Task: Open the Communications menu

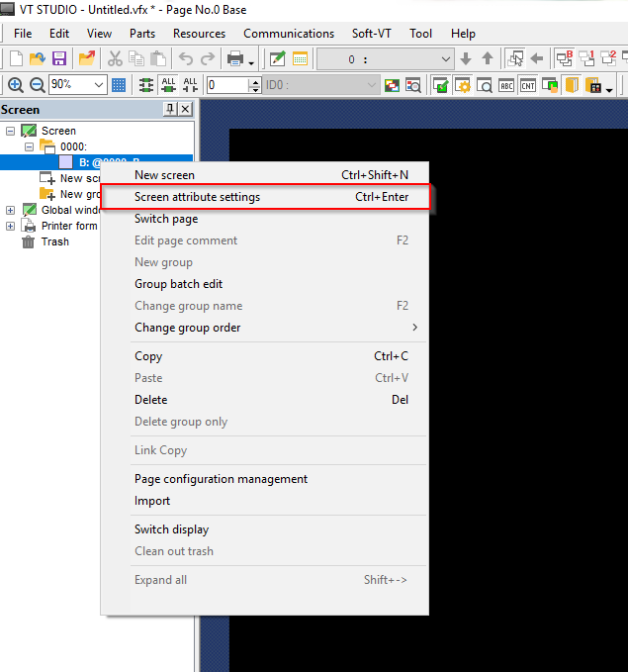Action: (x=289, y=34)
